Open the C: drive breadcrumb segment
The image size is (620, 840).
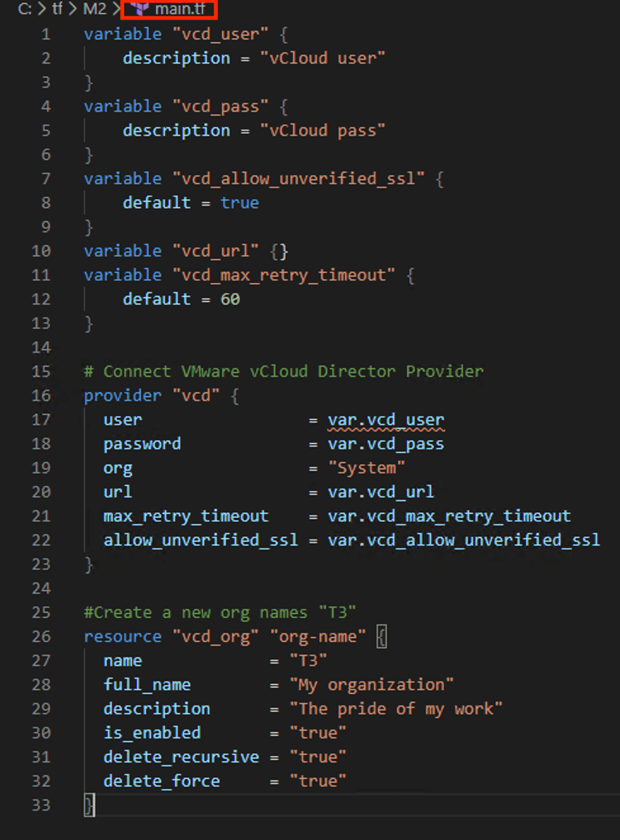(25, 9)
